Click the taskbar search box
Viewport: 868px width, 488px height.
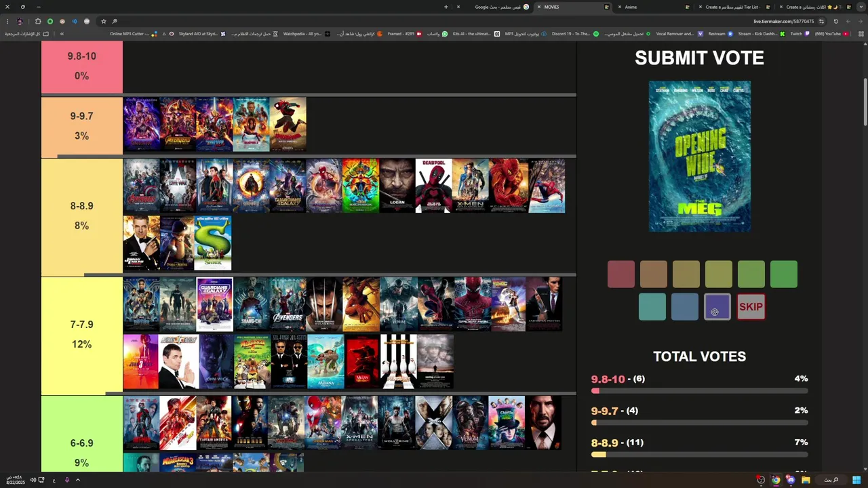click(831, 480)
